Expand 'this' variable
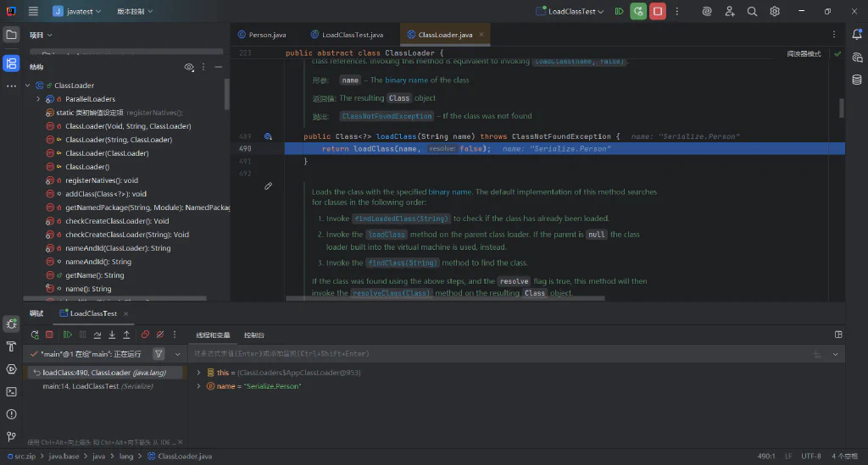Image resolution: width=868 pixels, height=465 pixels. (x=198, y=373)
